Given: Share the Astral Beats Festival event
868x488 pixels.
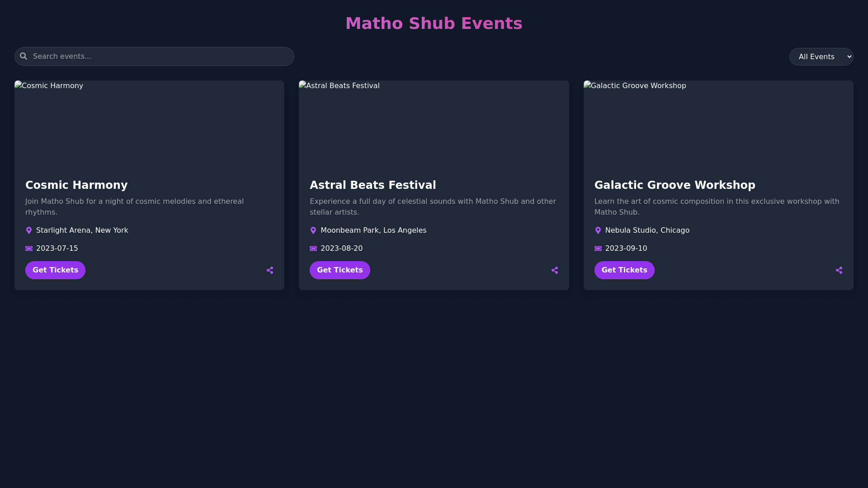Looking at the screenshot, I should click(x=555, y=270).
